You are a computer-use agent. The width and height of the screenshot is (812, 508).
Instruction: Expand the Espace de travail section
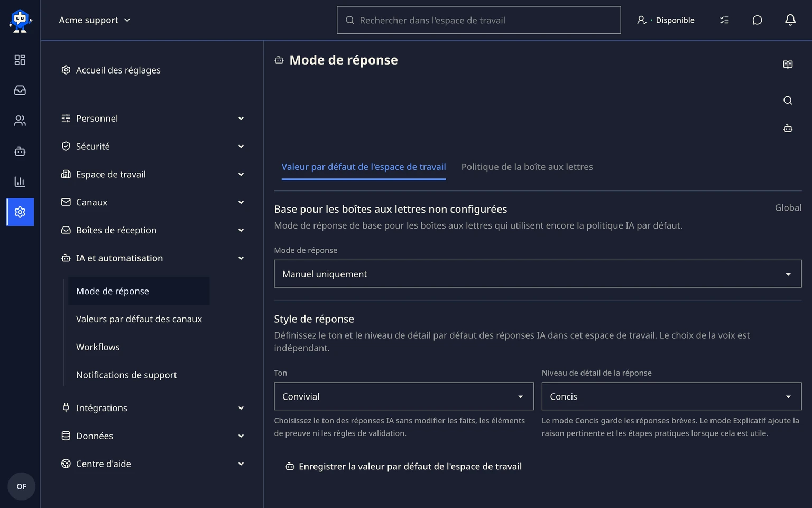153,175
